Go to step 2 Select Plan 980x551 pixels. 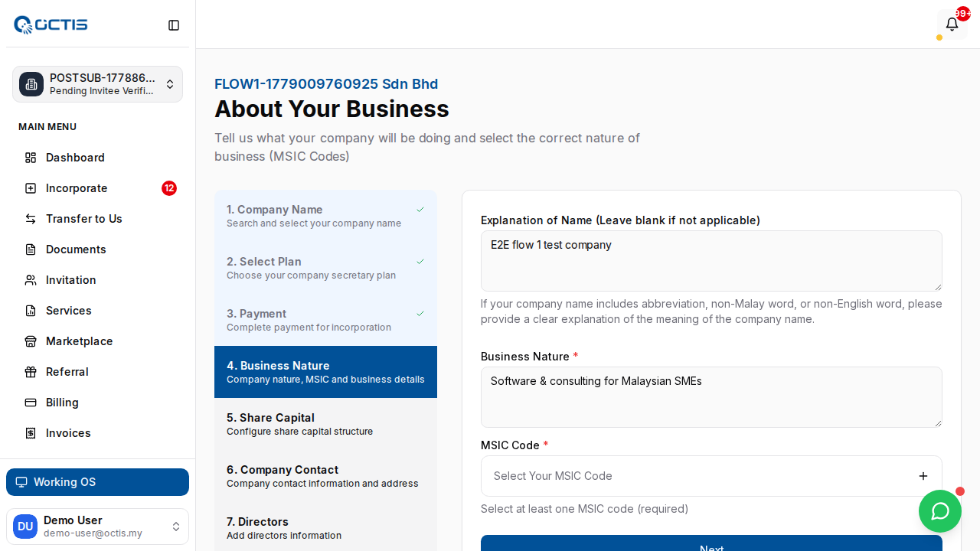[x=325, y=268]
